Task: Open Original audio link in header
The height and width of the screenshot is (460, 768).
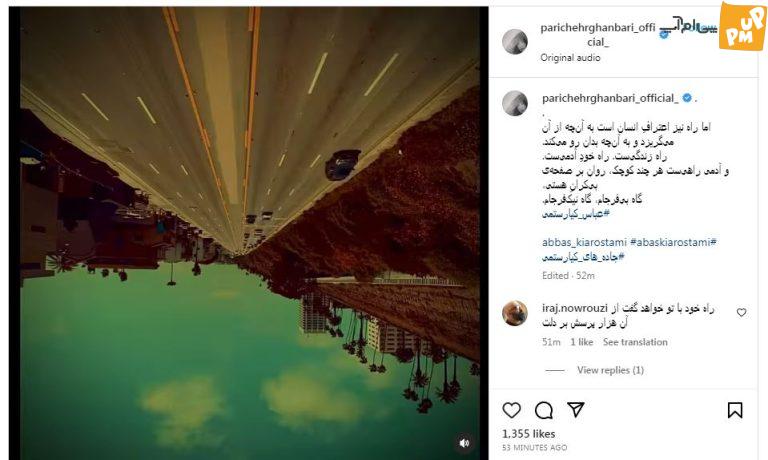Action: [570, 57]
